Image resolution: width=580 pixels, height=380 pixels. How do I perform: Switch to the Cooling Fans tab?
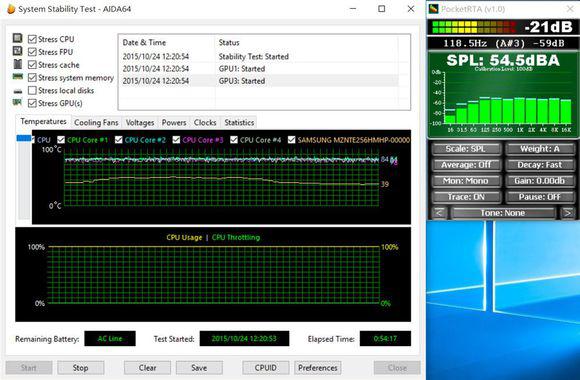click(96, 122)
